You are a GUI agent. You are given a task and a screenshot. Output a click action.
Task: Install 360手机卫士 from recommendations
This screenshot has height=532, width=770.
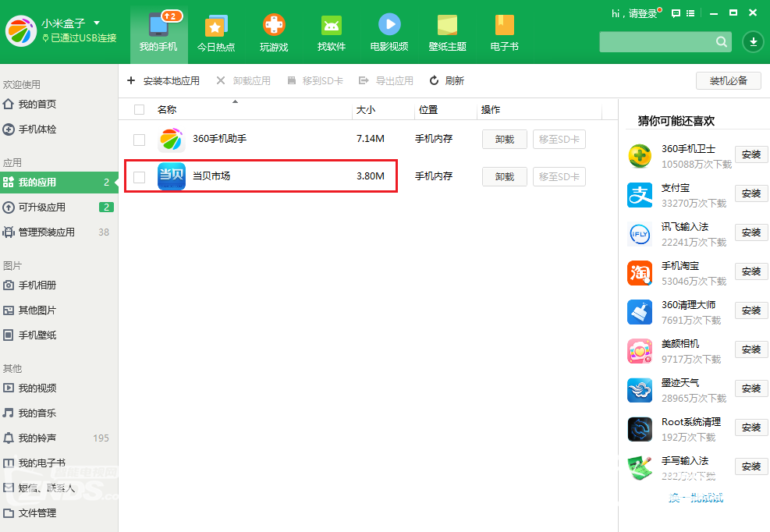point(751,154)
